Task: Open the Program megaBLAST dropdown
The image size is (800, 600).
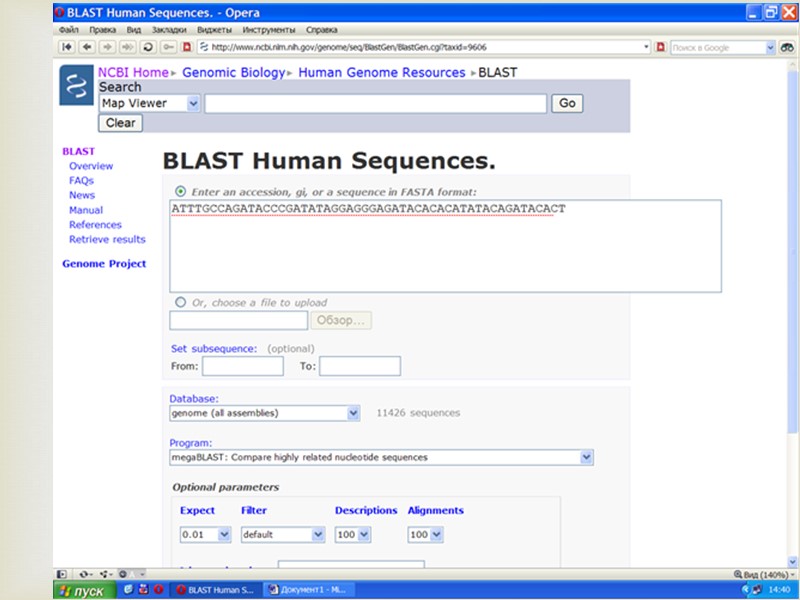Action: click(x=587, y=457)
